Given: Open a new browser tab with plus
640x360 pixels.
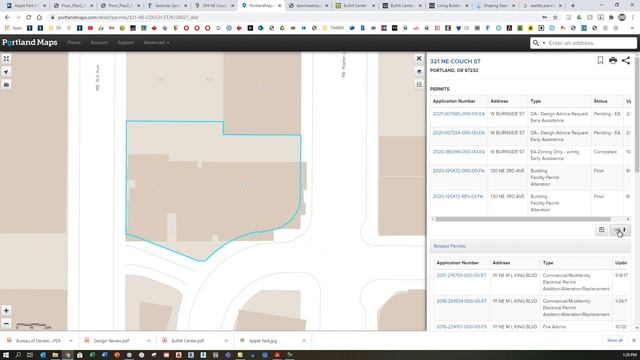Looking at the screenshot, I should click(x=573, y=6).
